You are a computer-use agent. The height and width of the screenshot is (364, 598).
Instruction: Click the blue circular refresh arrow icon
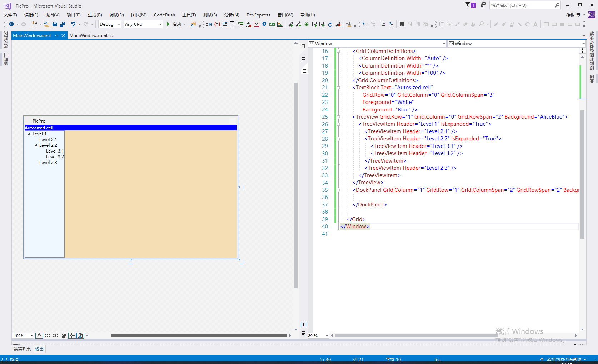point(330,24)
